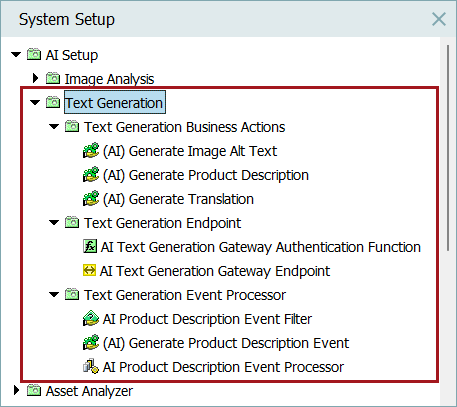The height and width of the screenshot is (407, 457).
Task: Collapse Text Generation Business Actions arrow
Action: (54, 126)
